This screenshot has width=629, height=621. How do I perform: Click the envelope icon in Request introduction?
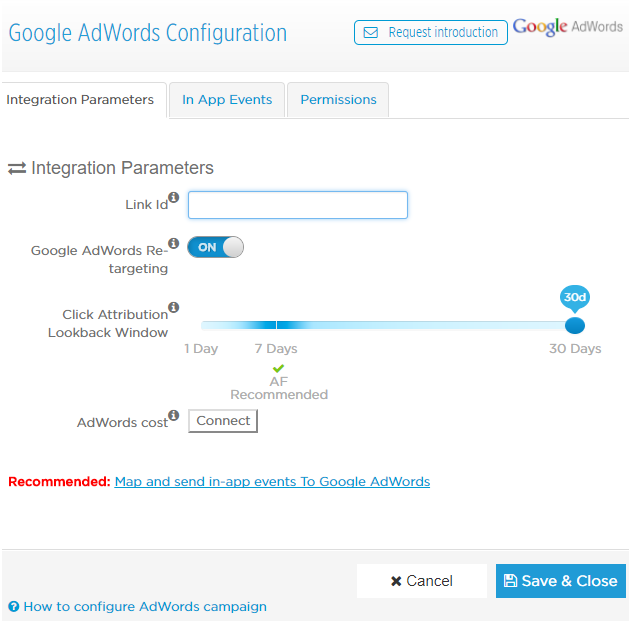pyautogui.click(x=371, y=32)
